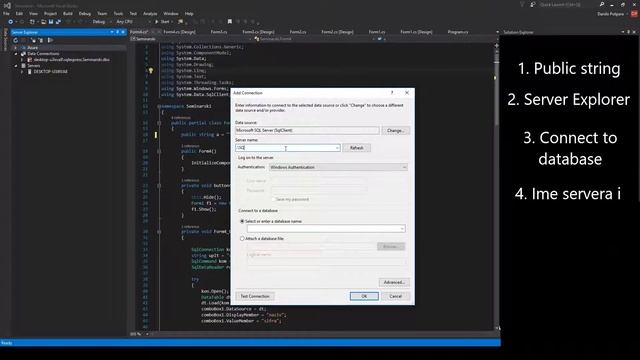Open the Analyze menu
Image resolution: width=640 pixels, height=360 pixels.
[x=150, y=13]
